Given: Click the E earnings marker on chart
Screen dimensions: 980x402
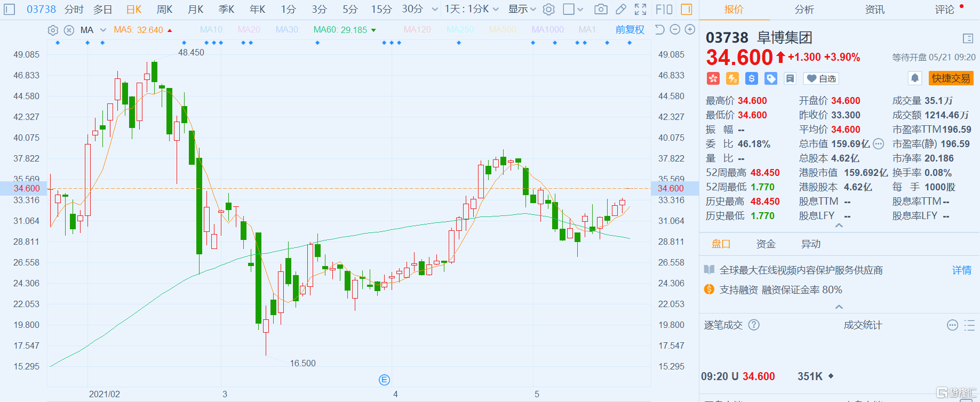Looking at the screenshot, I should click(384, 380).
